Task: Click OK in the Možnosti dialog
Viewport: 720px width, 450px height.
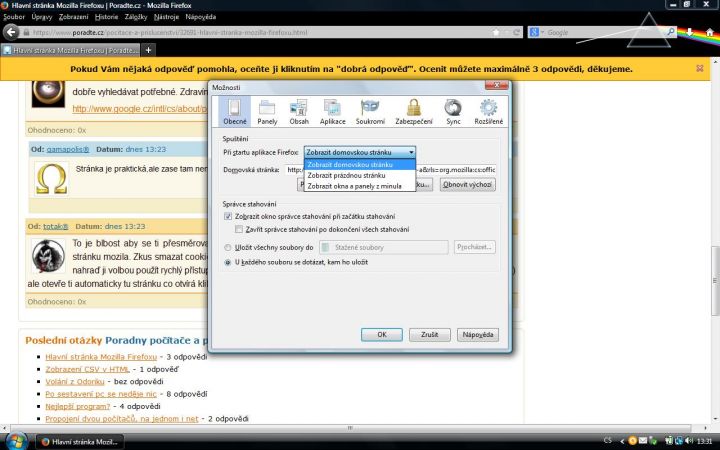Action: [x=382, y=335]
